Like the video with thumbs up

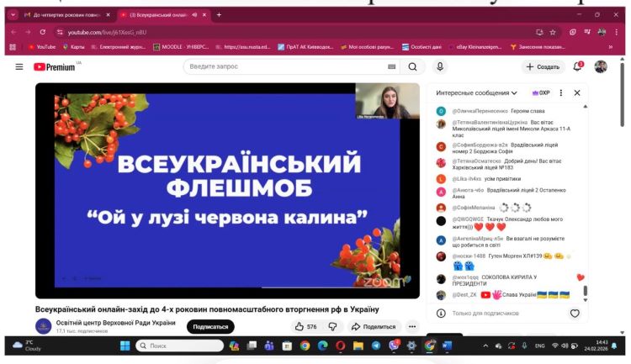[305, 327]
